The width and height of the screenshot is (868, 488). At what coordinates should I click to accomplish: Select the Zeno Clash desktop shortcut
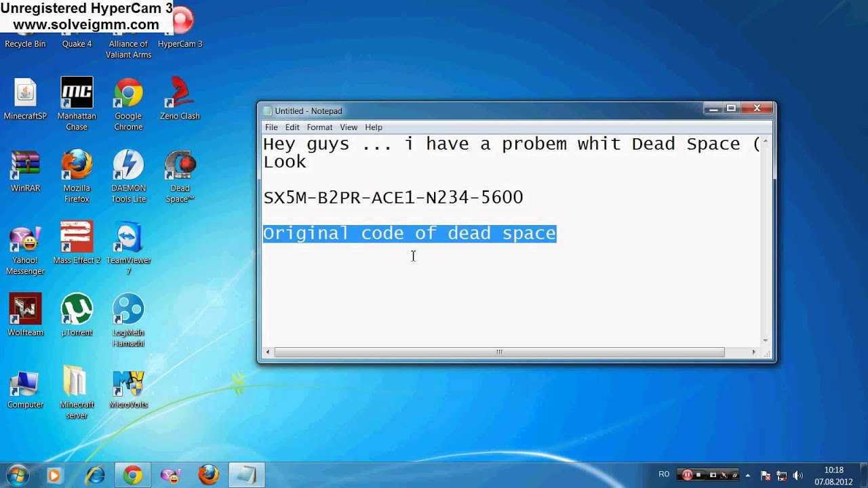[180, 99]
